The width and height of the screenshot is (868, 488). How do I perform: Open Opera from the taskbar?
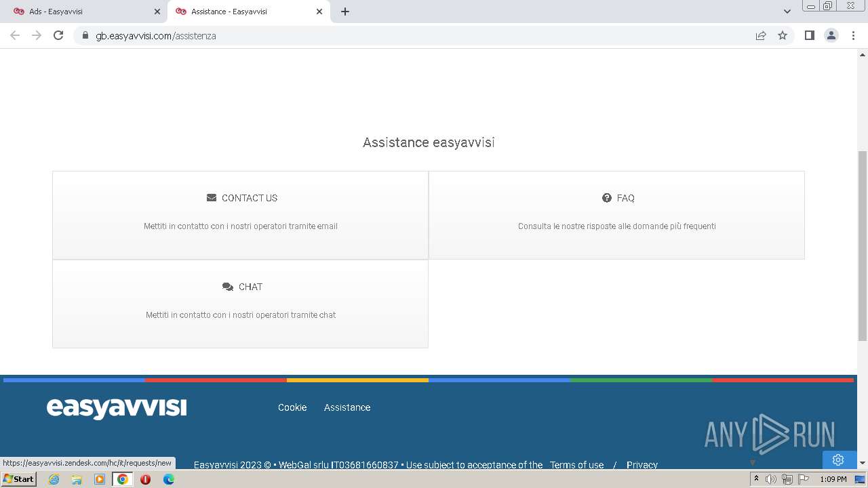145,479
